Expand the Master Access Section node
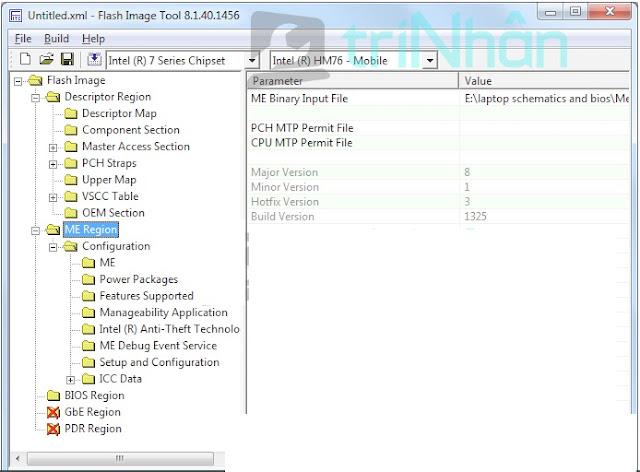Screen dimensions: 640x472 tap(53, 147)
